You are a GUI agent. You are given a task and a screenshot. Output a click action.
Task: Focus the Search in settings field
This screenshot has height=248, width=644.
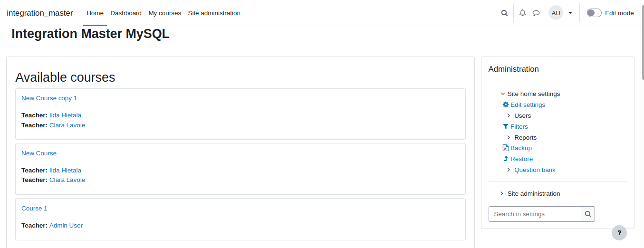point(535,214)
